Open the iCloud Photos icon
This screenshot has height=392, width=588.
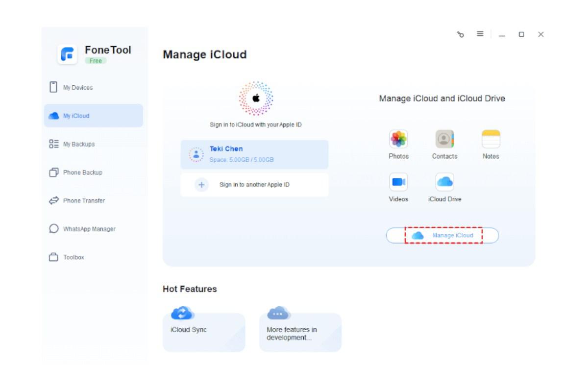click(398, 139)
